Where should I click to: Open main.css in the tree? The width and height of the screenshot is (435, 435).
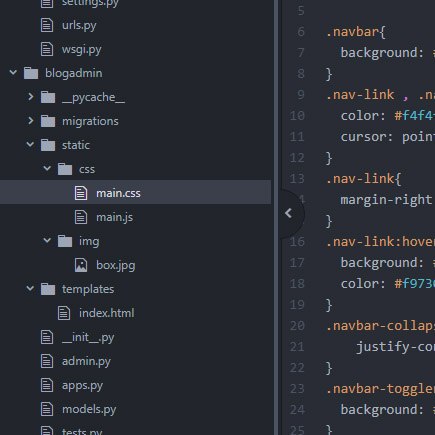[x=118, y=193]
